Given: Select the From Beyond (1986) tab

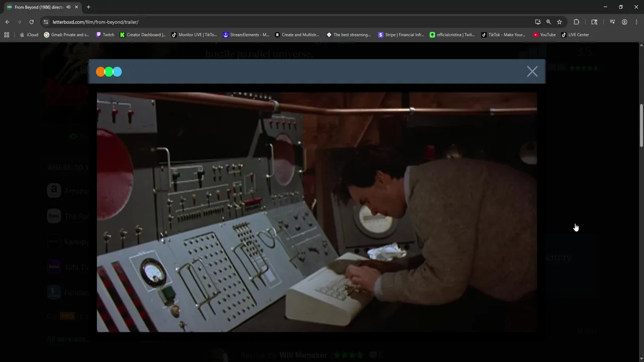Looking at the screenshot, I should (x=43, y=7).
